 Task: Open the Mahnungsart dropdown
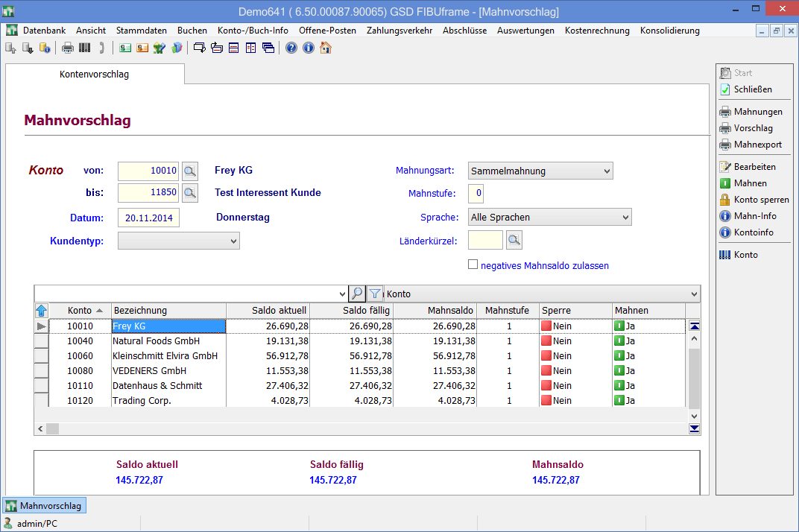[x=540, y=171]
